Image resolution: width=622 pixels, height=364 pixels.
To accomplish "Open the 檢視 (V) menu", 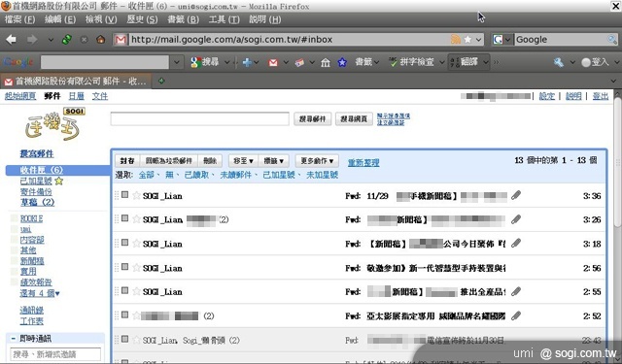I will click(101, 19).
